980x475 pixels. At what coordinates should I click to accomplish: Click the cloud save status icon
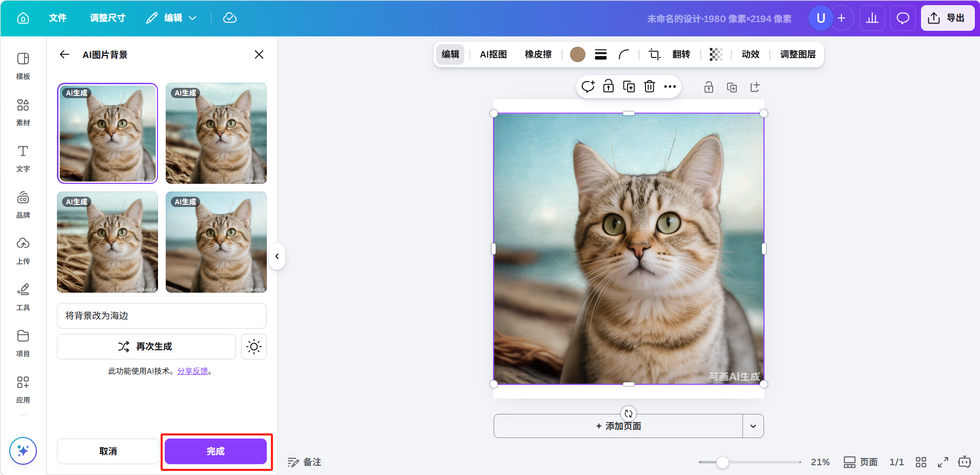[x=230, y=18]
